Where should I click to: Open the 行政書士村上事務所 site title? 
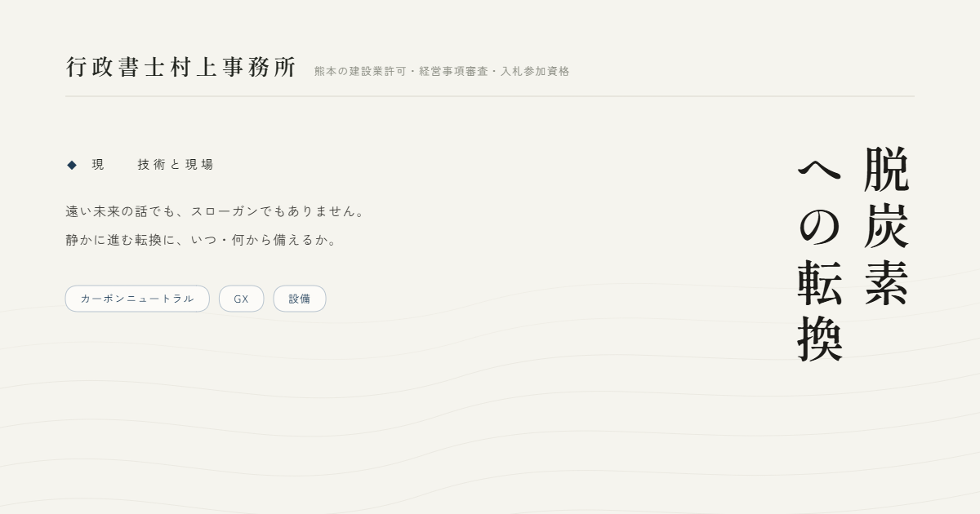181,68
